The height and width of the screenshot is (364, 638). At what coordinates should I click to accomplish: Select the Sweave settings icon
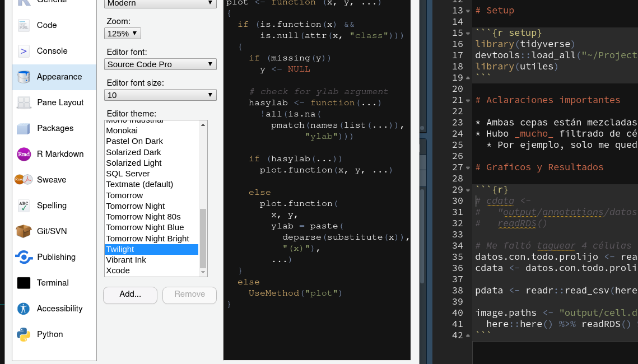pos(24,180)
